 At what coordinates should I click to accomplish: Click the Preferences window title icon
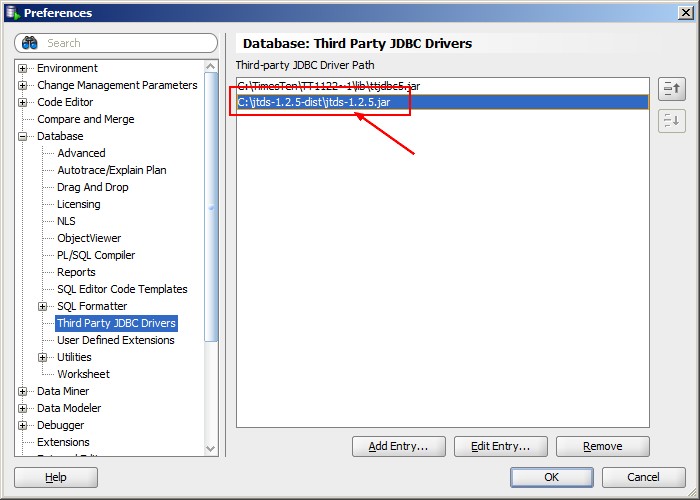pyautogui.click(x=12, y=13)
